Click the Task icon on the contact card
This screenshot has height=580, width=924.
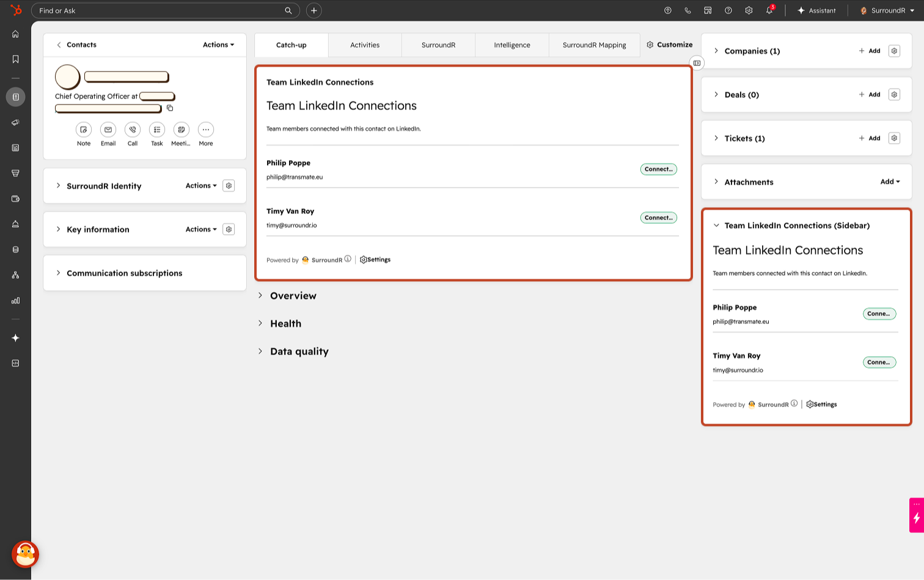tap(157, 130)
